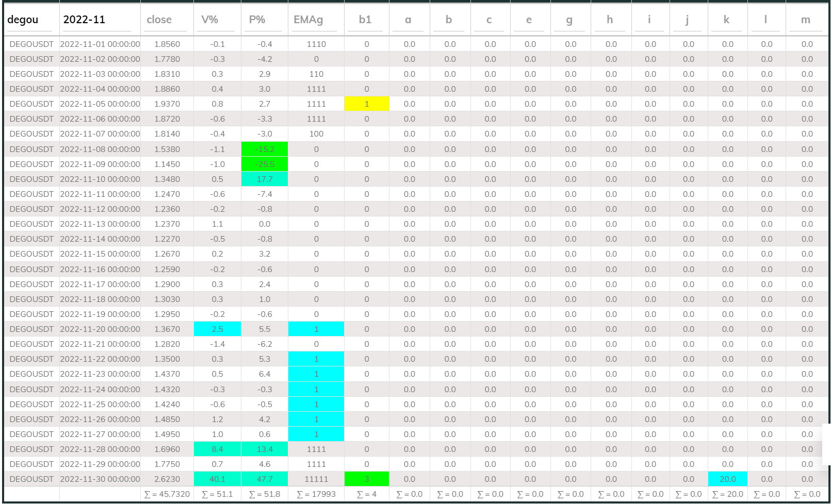Click the date filter field showing 2022-11

(98, 20)
